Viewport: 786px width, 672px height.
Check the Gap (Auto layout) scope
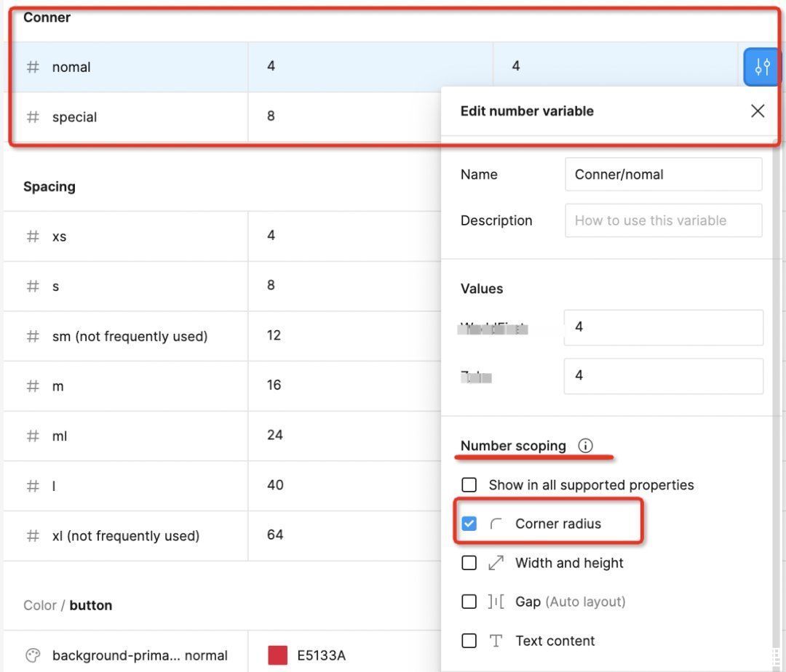[469, 601]
